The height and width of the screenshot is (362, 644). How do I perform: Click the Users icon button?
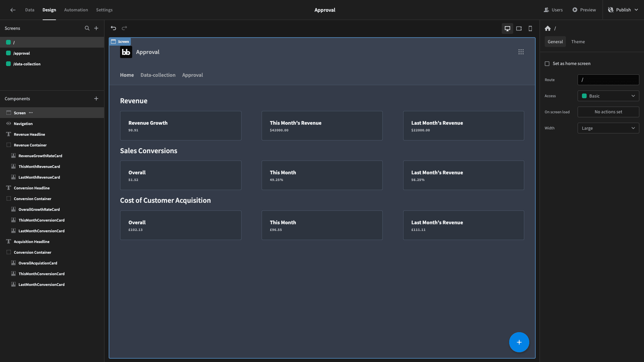point(553,10)
